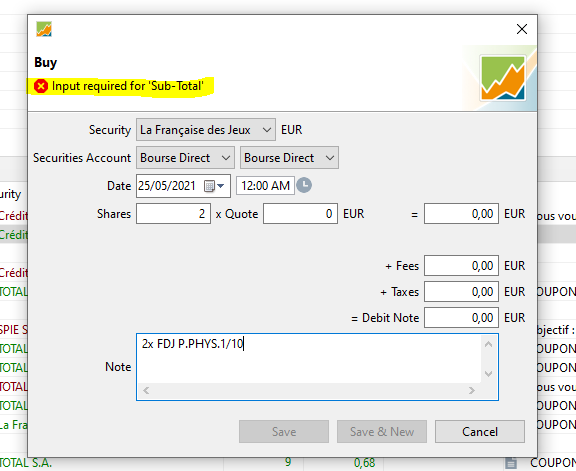576x471 pixels.
Task: Click the left arrow of Note horizontal scrollbar
Action: coord(146,391)
